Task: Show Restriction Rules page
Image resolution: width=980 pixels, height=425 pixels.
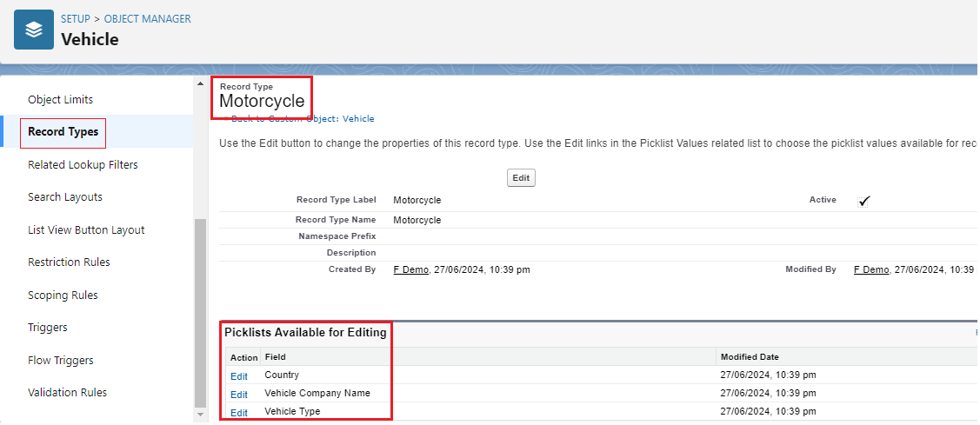Action: click(x=69, y=262)
